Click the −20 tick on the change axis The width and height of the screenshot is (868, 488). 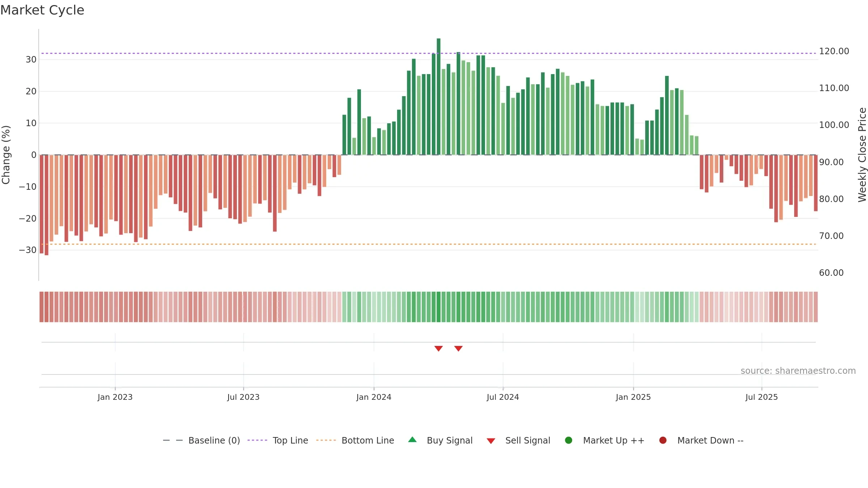pos(28,219)
